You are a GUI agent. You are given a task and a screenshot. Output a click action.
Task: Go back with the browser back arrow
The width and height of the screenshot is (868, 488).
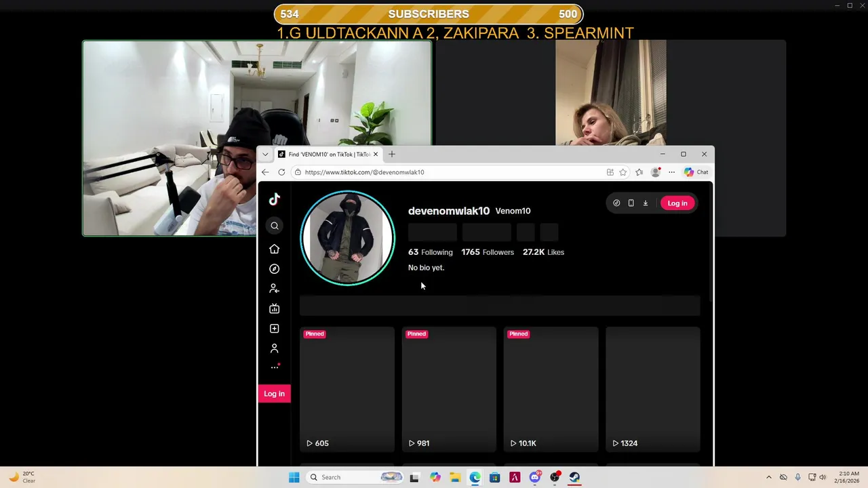pyautogui.click(x=265, y=172)
